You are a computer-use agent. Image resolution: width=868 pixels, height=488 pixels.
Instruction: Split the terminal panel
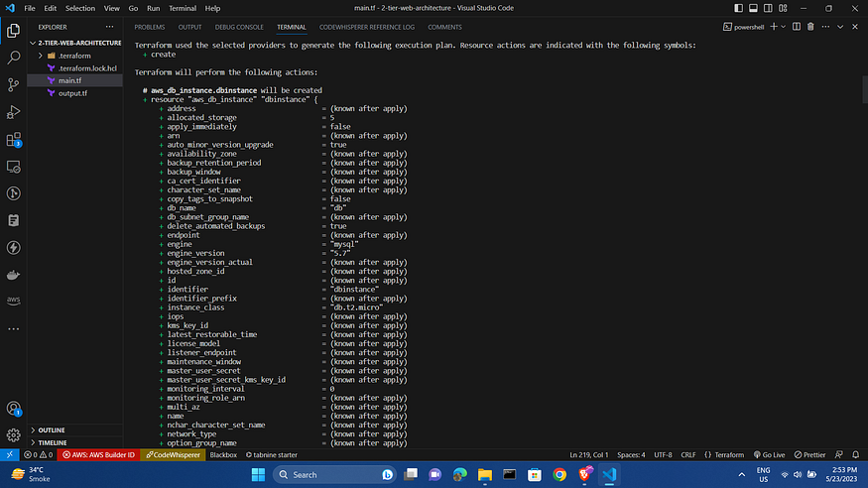click(796, 27)
